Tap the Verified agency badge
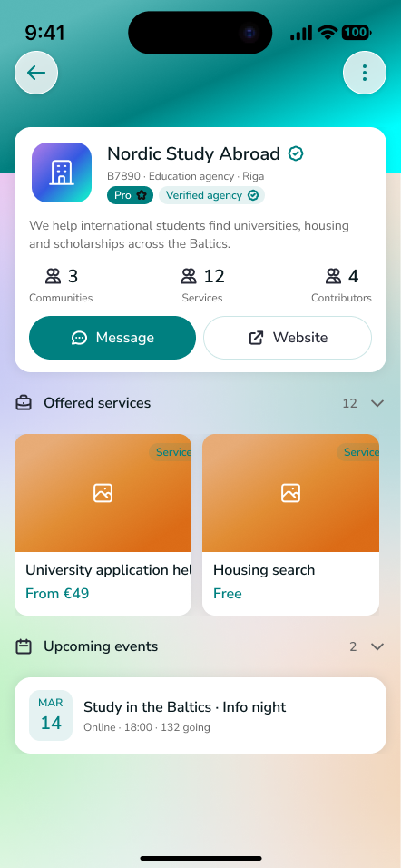 [211, 195]
